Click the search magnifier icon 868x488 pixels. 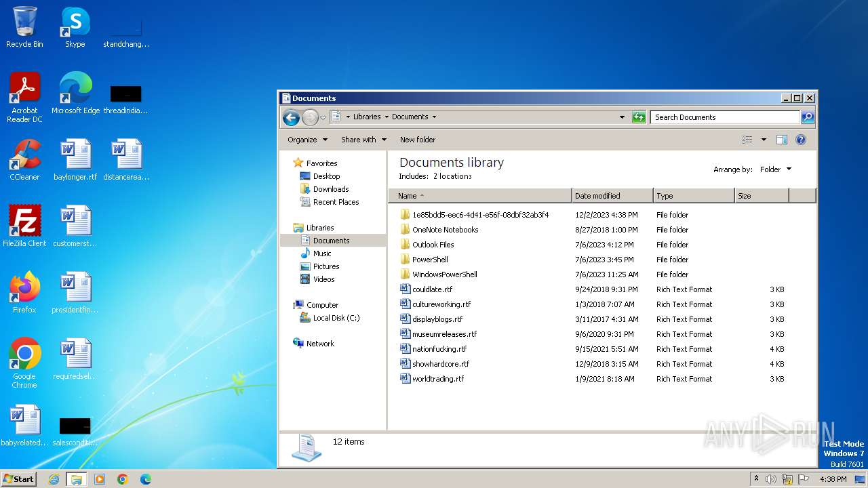coord(807,117)
